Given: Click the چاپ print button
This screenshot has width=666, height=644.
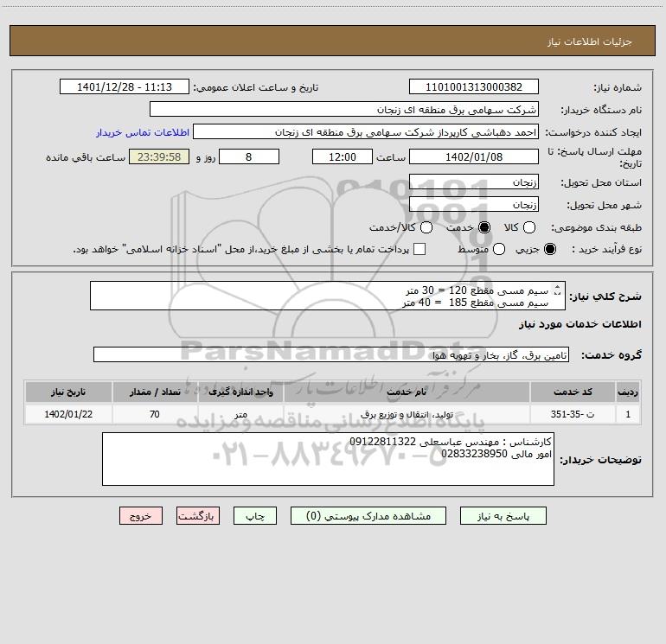Looking at the screenshot, I should (255, 516).
